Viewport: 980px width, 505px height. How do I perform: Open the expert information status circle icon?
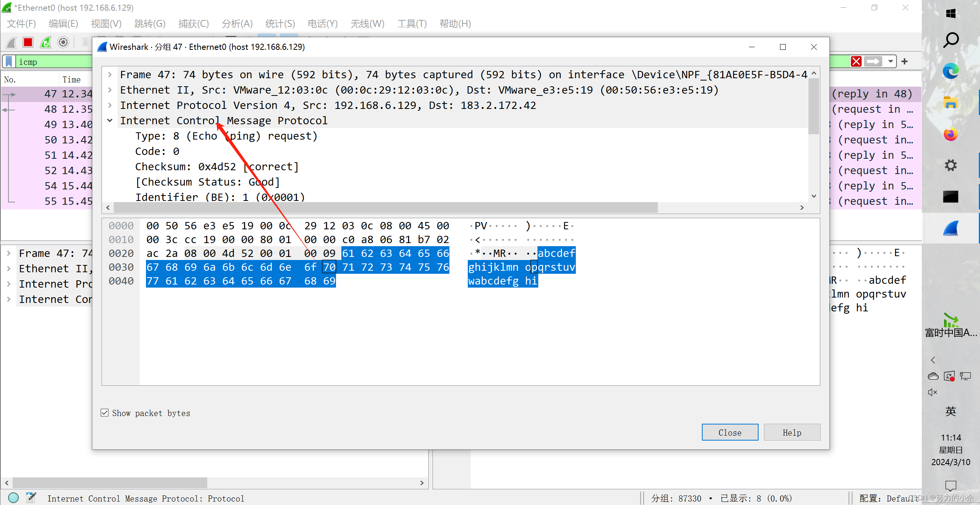(13, 498)
